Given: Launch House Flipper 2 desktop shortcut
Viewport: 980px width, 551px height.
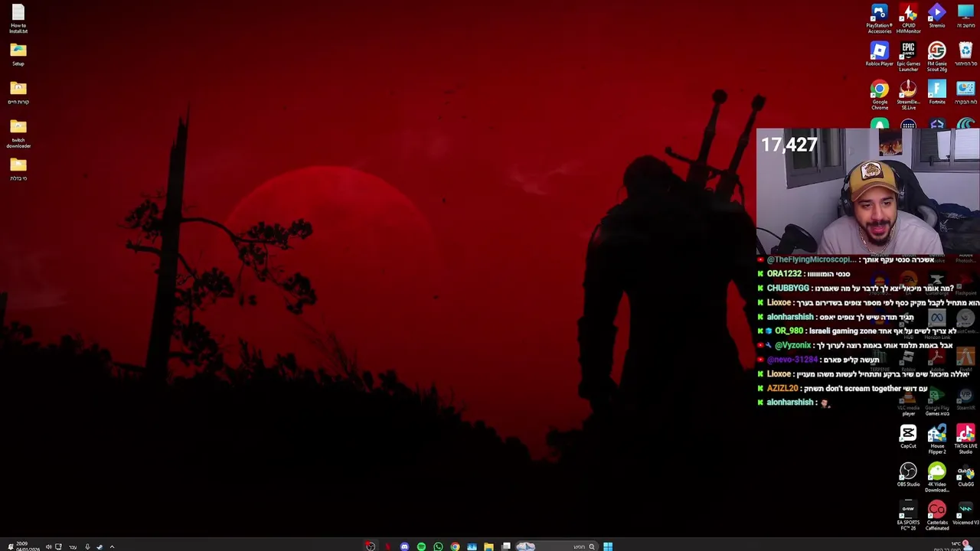Looking at the screenshot, I should (937, 439).
